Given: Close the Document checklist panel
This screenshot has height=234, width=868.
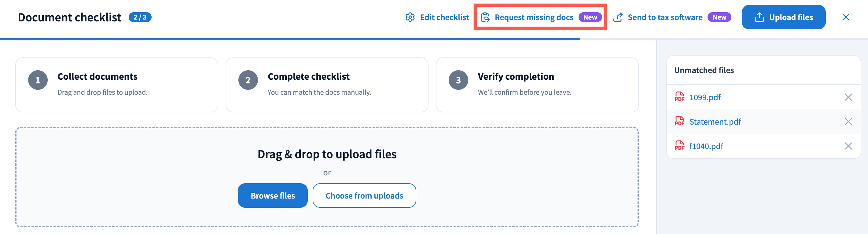Looking at the screenshot, I should pyautogui.click(x=845, y=17).
